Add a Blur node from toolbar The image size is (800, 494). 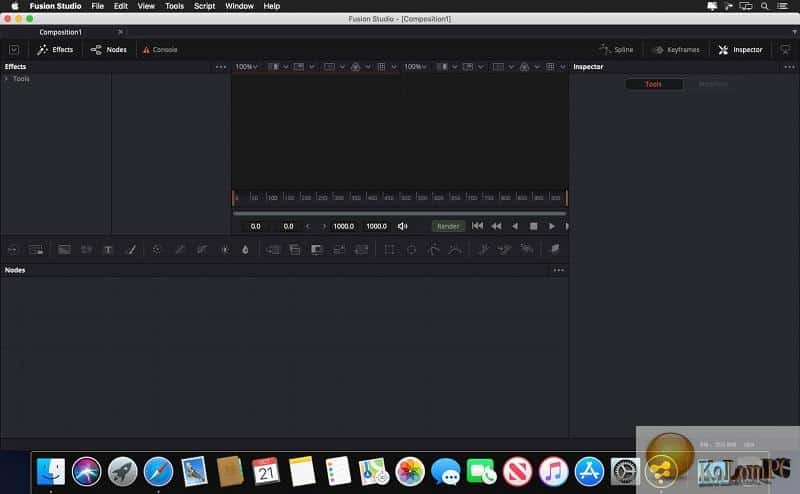(245, 250)
